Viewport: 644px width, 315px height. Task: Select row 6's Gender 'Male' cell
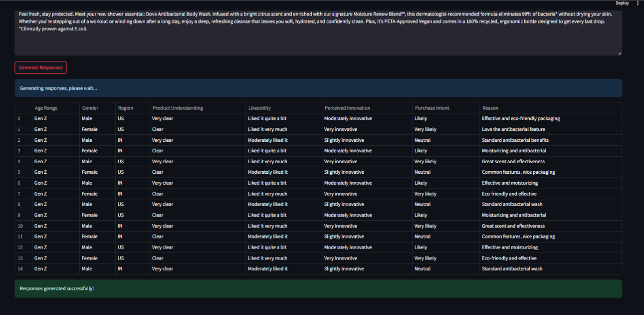click(x=97, y=183)
